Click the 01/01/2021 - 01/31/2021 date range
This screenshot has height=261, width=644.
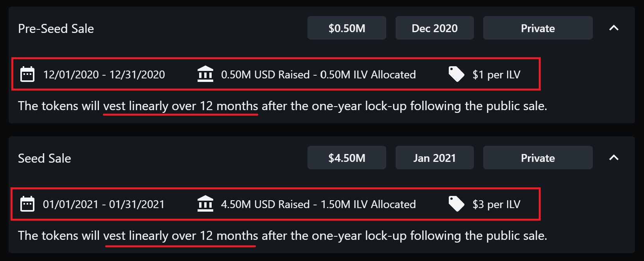[104, 204]
